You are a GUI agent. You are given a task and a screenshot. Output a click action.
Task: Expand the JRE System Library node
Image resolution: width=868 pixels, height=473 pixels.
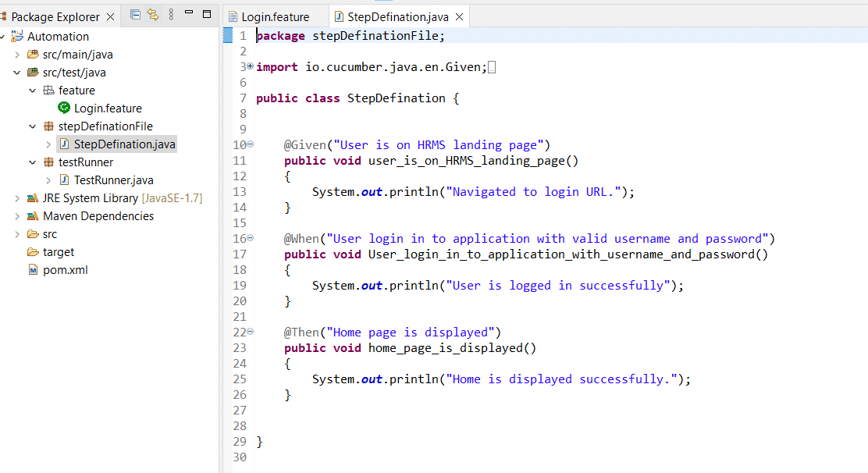(x=17, y=198)
